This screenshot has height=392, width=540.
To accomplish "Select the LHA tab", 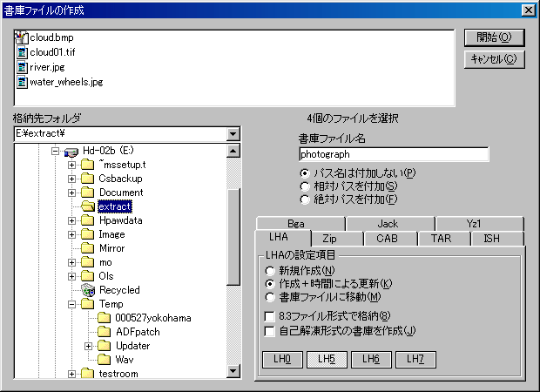I will (282, 237).
